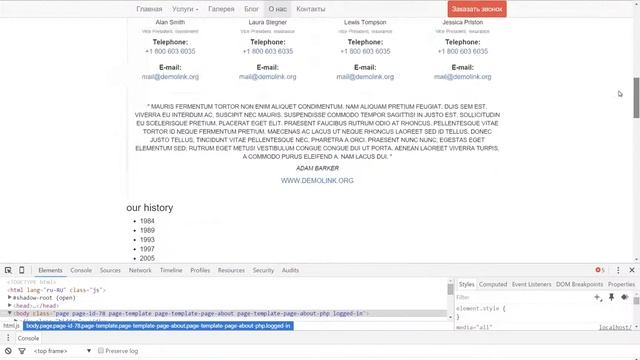Screen dimensions: 640x360
Task: Expand the #shadow-root (open) node
Action: (x=9, y=298)
